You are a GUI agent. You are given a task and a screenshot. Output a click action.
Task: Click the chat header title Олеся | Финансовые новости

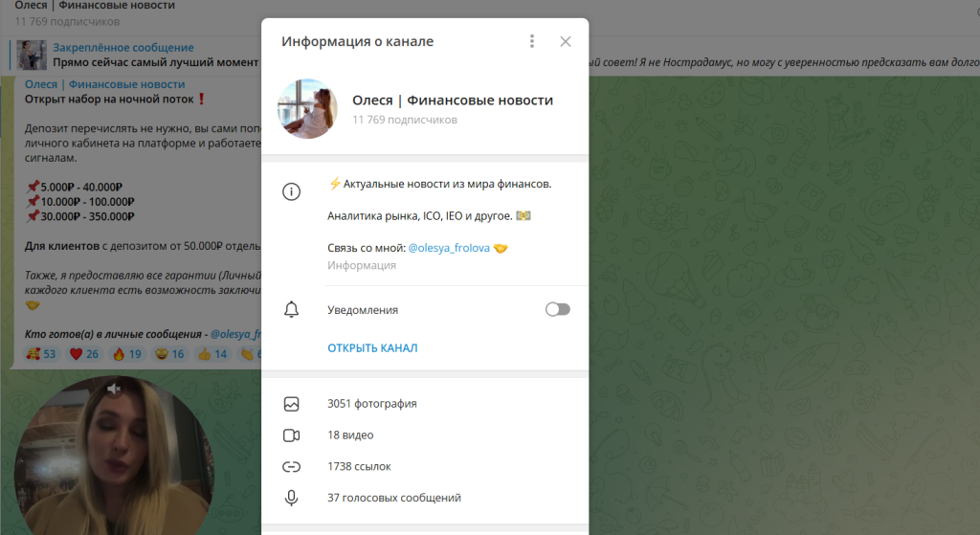(95, 6)
